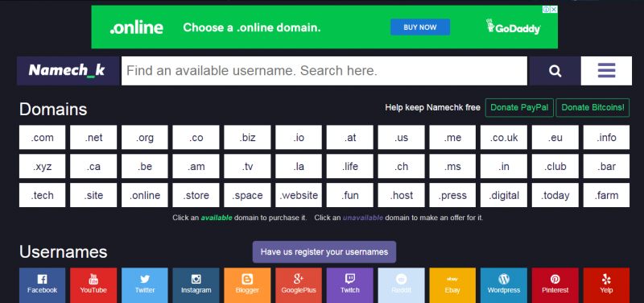This screenshot has height=303, width=644.
Task: Click the .eu domain tile
Action: (x=555, y=137)
